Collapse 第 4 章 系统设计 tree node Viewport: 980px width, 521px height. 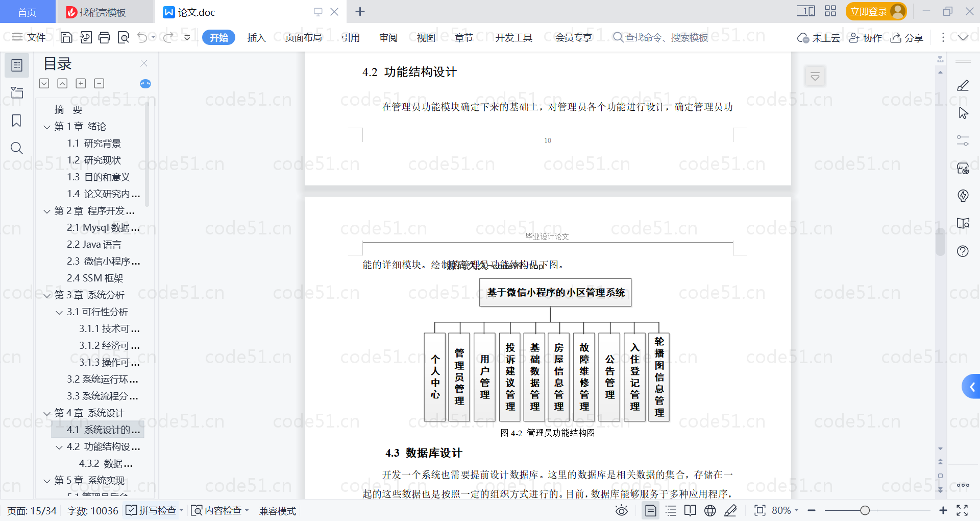[46, 413]
